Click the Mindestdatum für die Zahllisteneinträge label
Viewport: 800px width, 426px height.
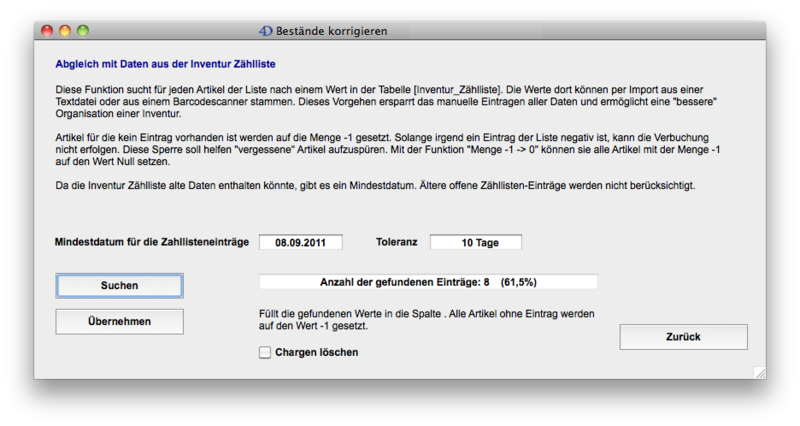pyautogui.click(x=152, y=242)
